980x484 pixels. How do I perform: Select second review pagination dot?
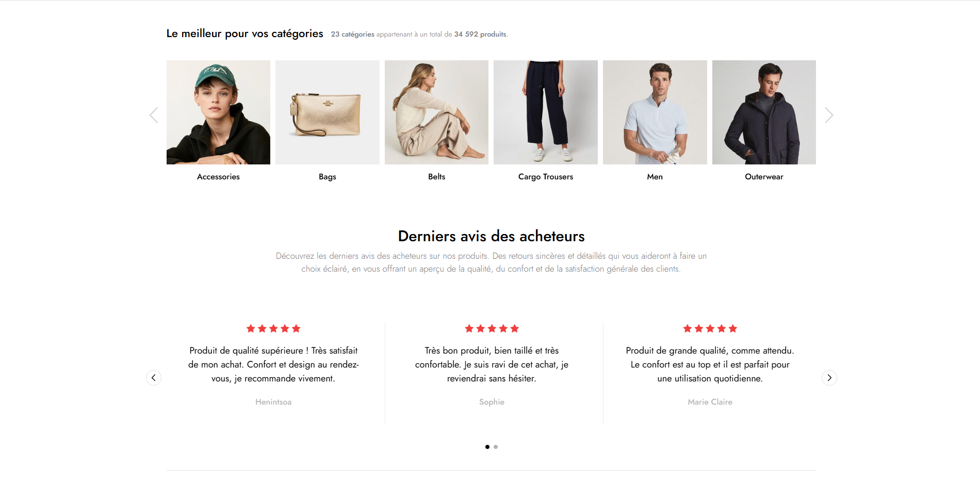496,447
